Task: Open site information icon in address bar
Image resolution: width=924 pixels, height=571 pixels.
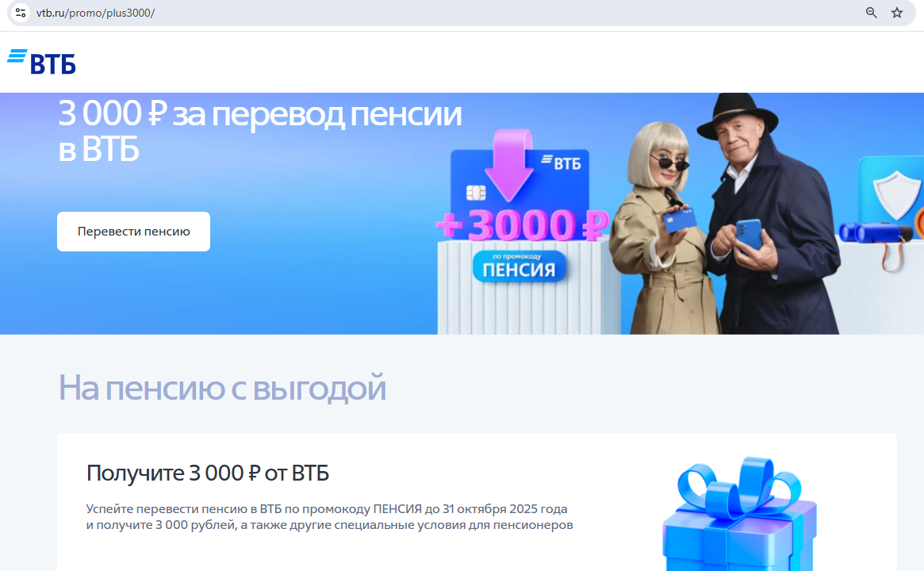Action: coord(20,13)
